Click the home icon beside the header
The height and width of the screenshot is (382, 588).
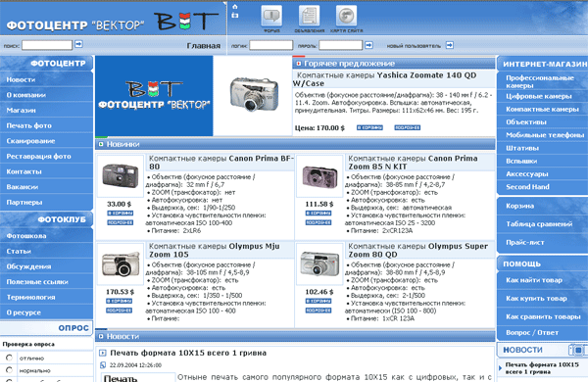pos(235,7)
